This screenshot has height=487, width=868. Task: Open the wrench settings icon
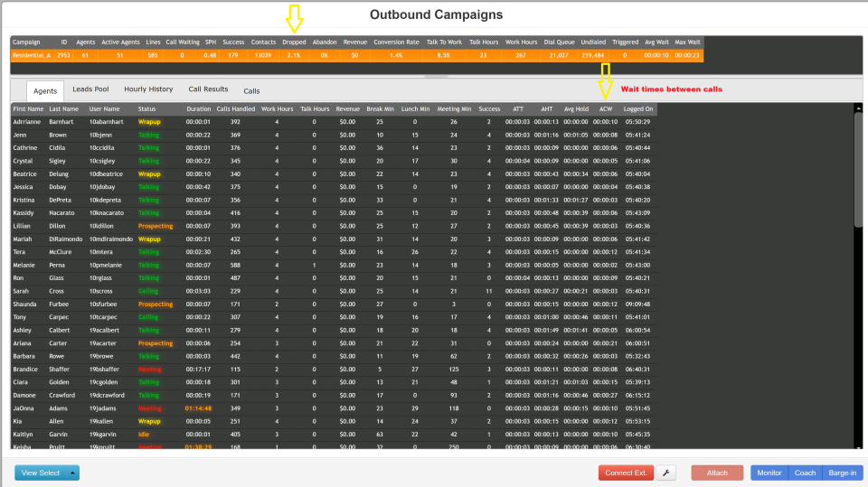pos(666,473)
